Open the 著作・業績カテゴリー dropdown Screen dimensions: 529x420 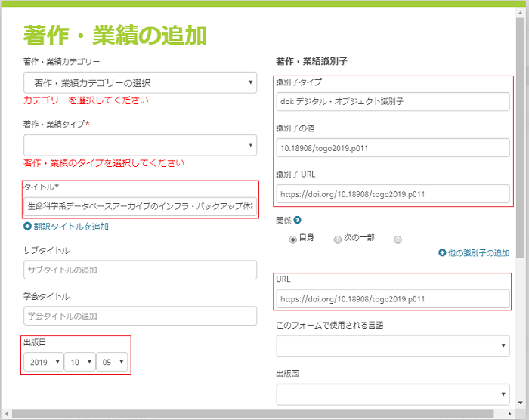coord(140,82)
